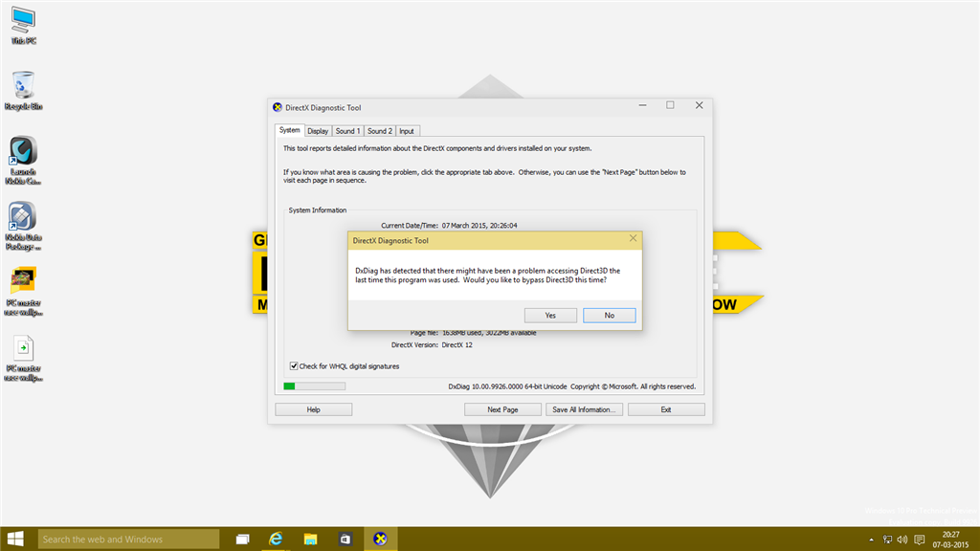This screenshot has width=980, height=551.
Task: Show hidden system tray icons
Action: (x=871, y=540)
